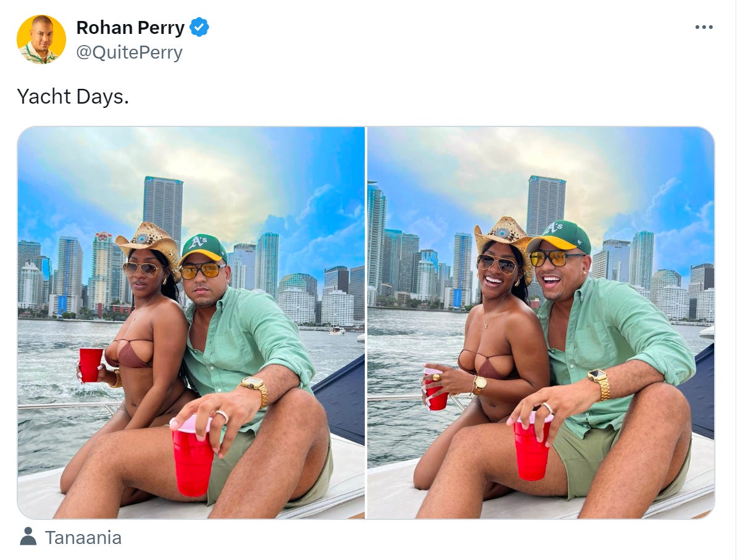Open the right photo with laughing couple
Screen dimensions: 737x560
[x=541, y=323]
